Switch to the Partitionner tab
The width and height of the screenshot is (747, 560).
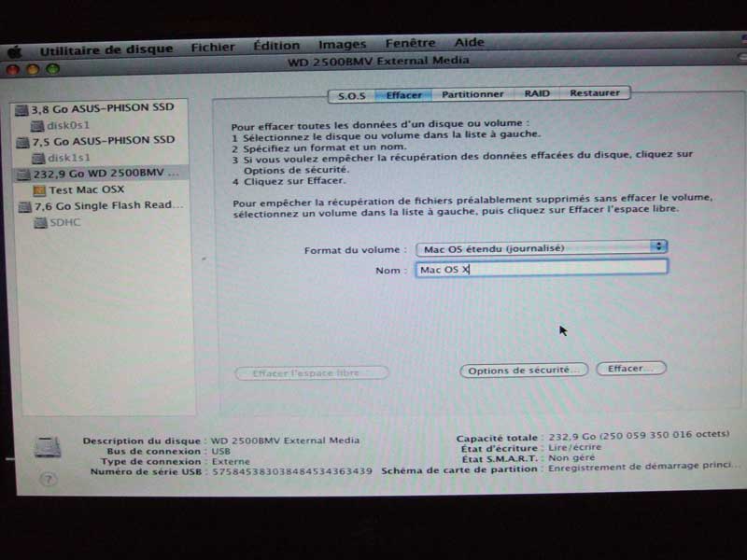472,94
